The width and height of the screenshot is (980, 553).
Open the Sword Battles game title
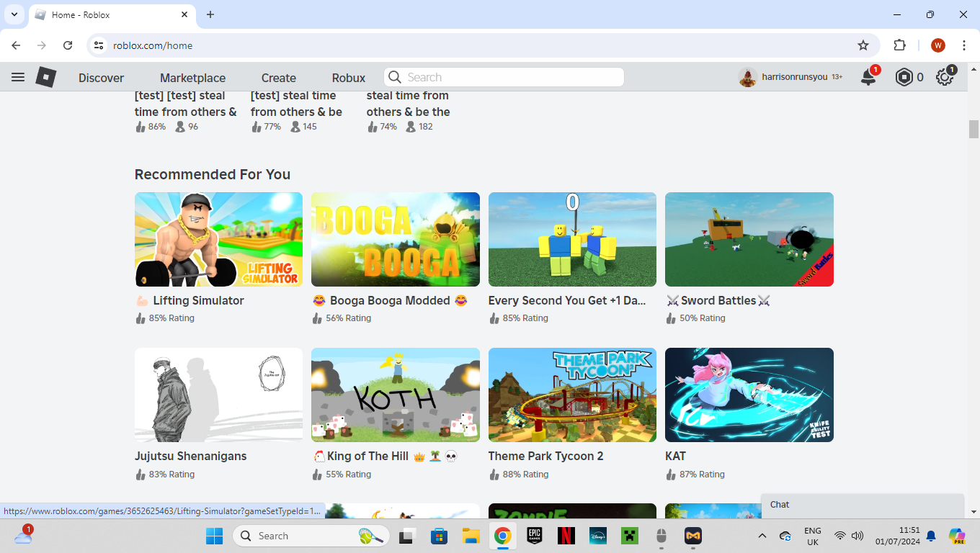(x=718, y=300)
